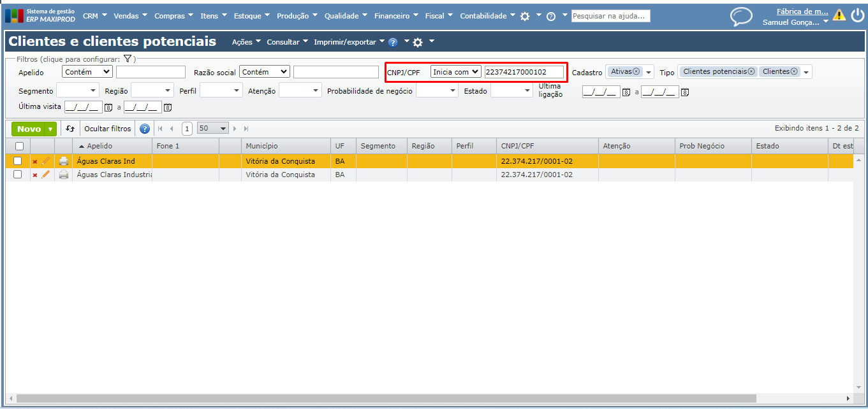Screen dimensions: 868x409
Task: Open the Atenção filter dropdown
Action: (300, 90)
